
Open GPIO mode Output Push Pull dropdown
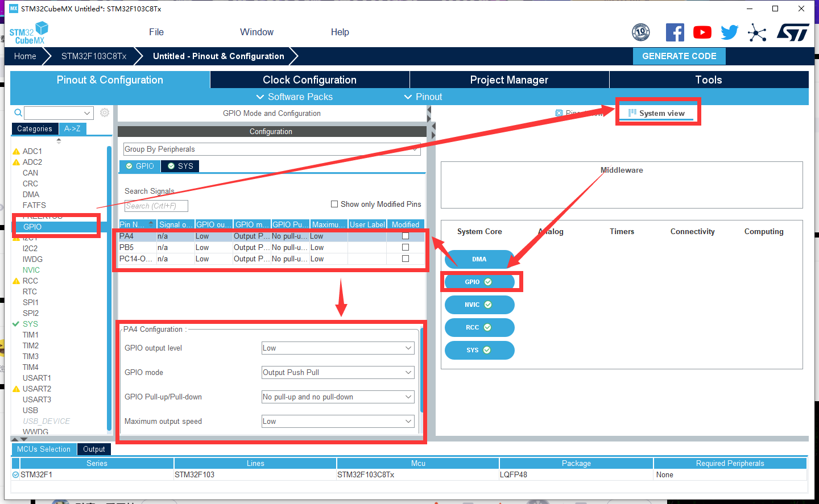coord(338,372)
